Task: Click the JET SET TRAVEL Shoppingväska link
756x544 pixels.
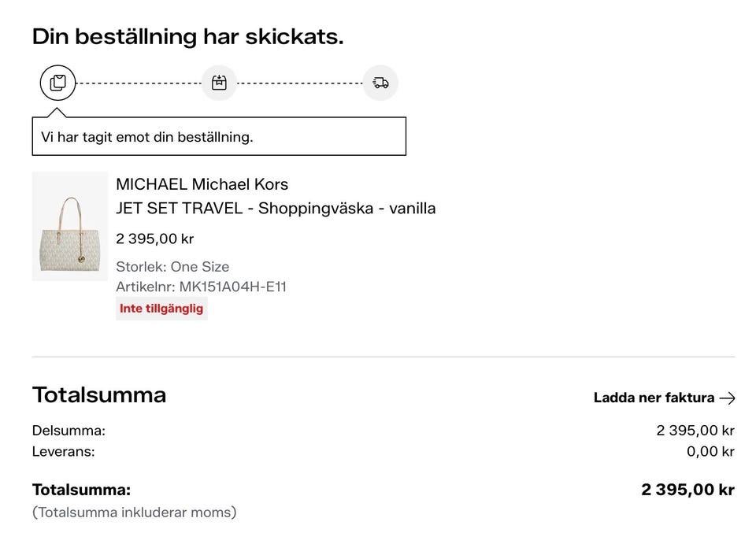Action: click(276, 209)
